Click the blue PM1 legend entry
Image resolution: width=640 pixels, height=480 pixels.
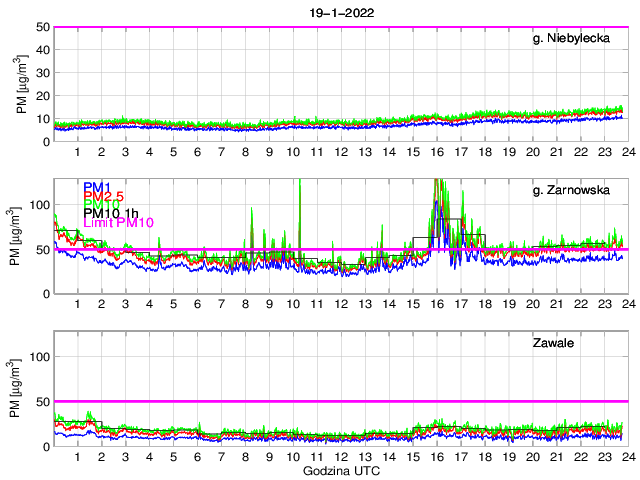click(x=96, y=187)
